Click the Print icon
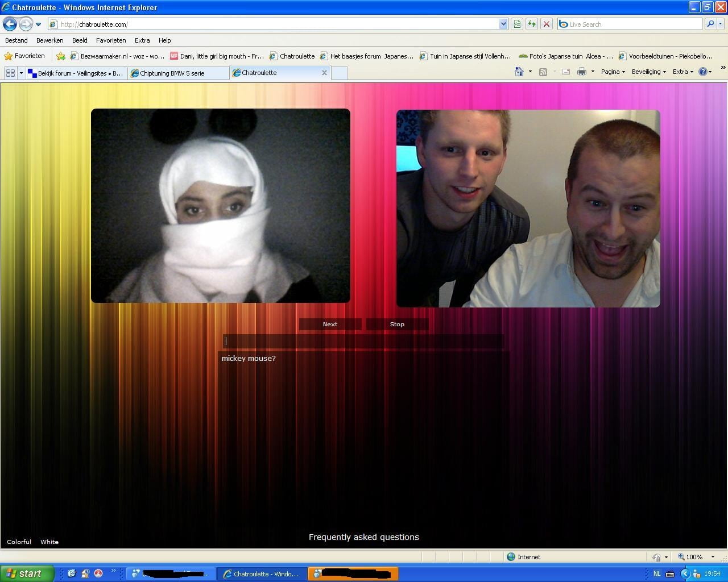This screenshot has width=728, height=582. 582,72
